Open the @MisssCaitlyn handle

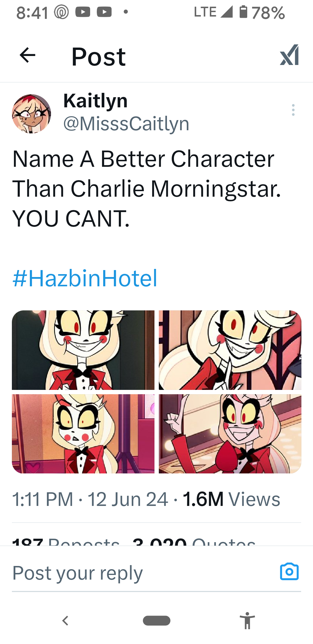point(126,124)
